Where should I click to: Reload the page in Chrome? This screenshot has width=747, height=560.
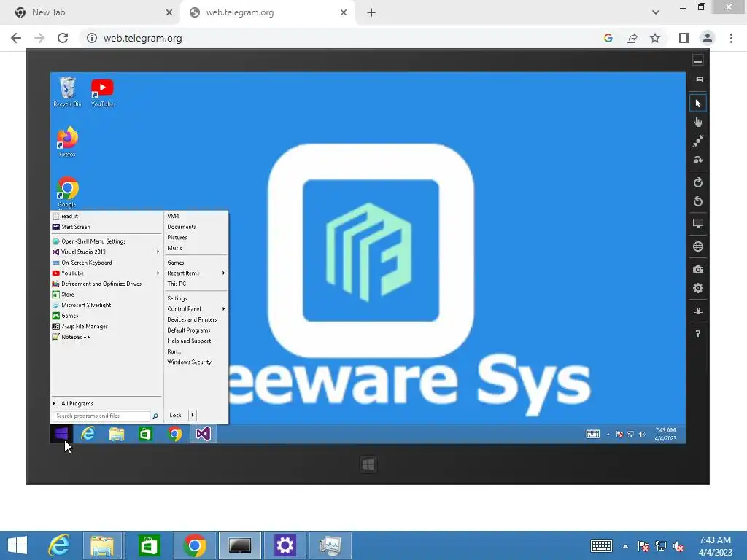(x=63, y=38)
